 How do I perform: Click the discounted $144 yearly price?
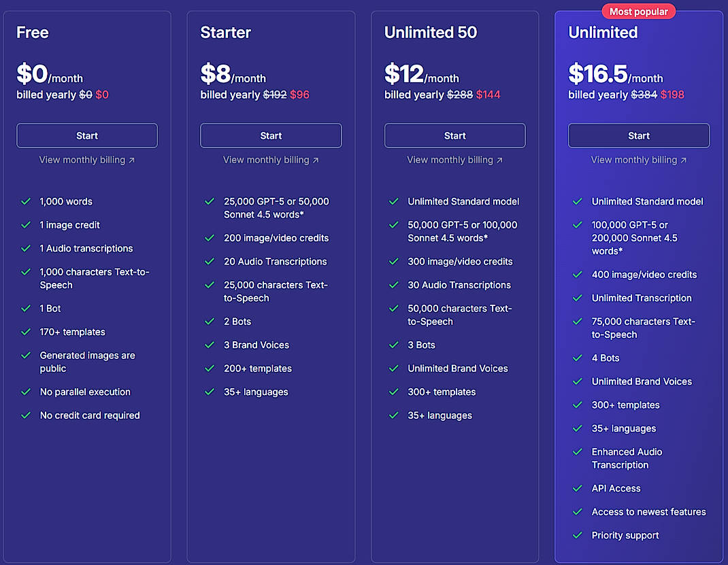[489, 95]
